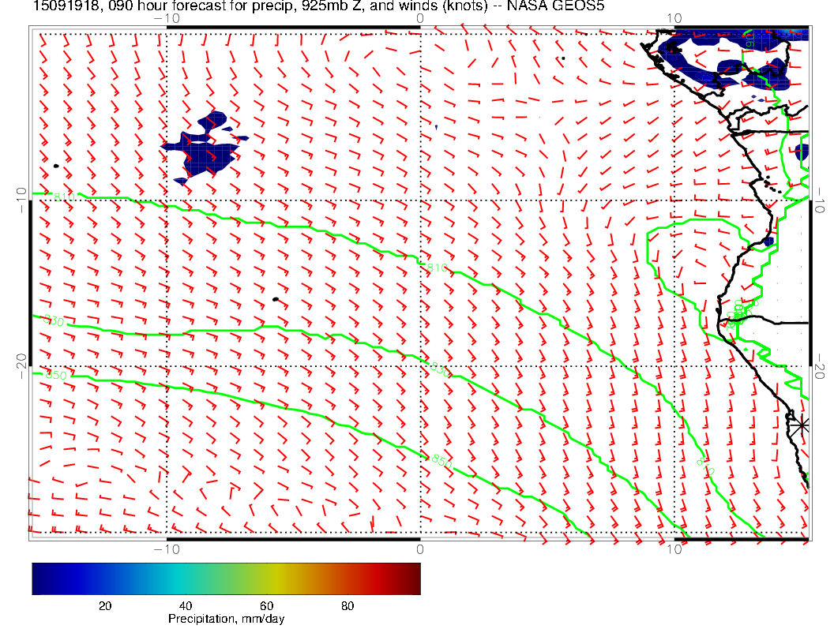
Task: Click the small black island dot near map center-left
Action: (275, 299)
